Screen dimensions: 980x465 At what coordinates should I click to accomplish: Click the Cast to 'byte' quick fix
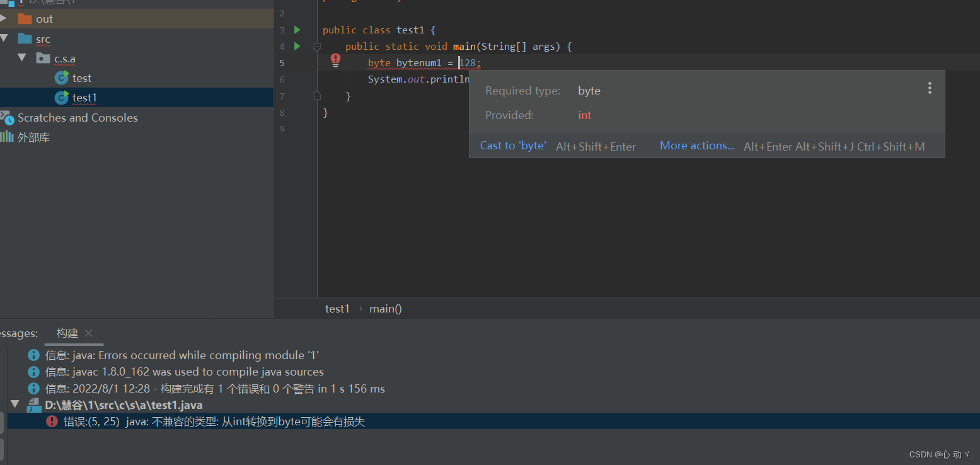[x=513, y=146]
